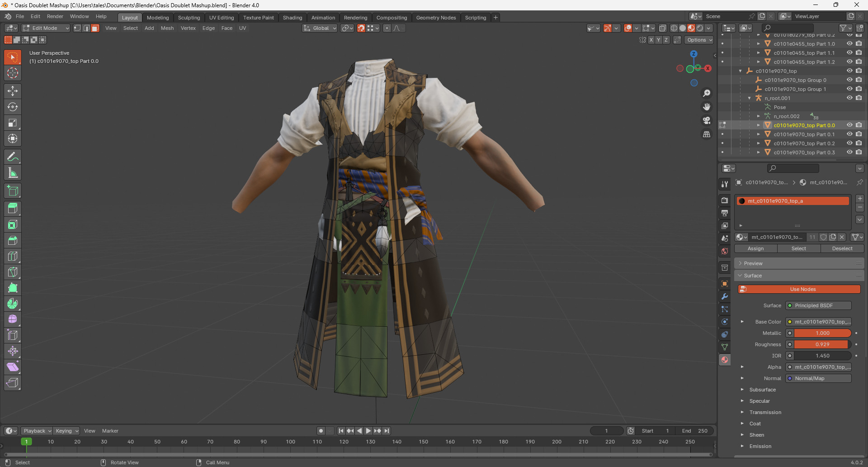Screen dimensions: 868x467
Task: Toggle snapping magnet in header
Action: click(x=361, y=28)
